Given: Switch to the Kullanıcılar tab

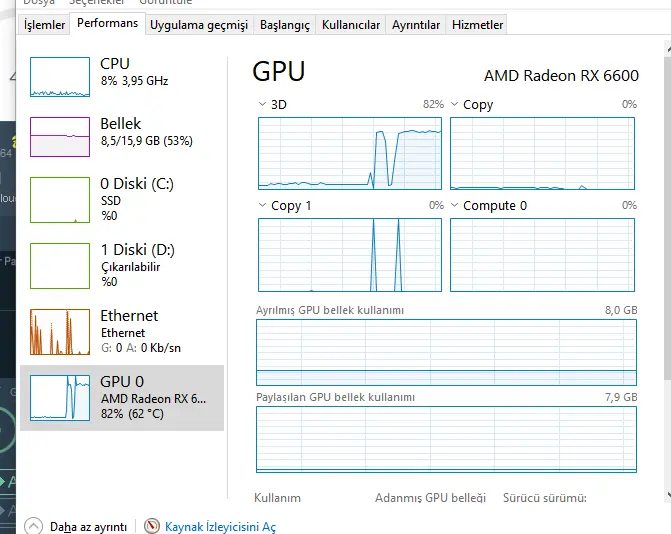Looking at the screenshot, I should click(351, 25).
